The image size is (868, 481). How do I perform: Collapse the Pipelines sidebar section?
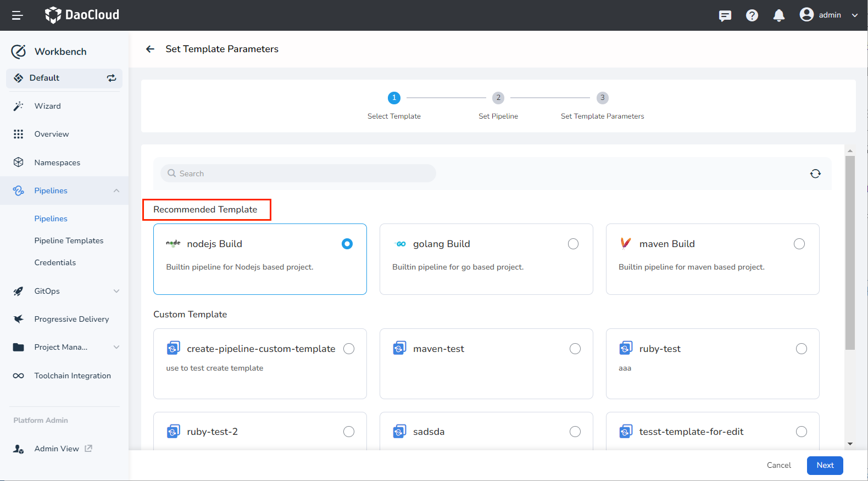pos(116,191)
